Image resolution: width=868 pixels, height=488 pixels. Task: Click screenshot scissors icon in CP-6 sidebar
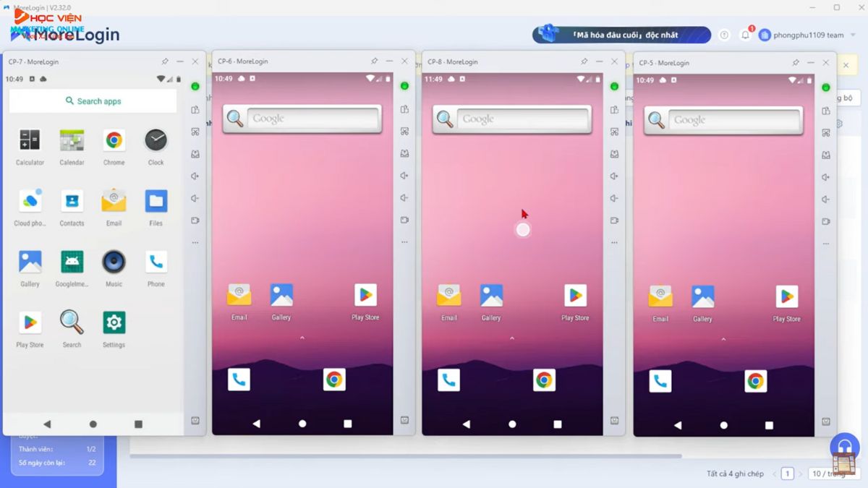[404, 132]
